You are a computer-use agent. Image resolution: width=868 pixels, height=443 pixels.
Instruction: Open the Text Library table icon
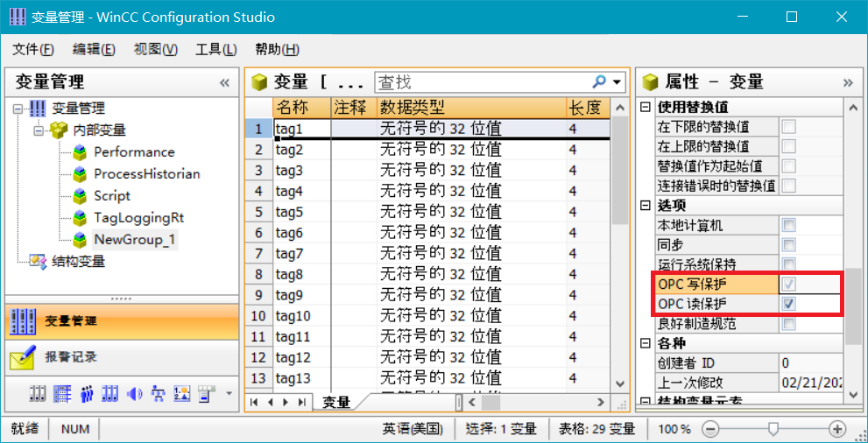61,394
